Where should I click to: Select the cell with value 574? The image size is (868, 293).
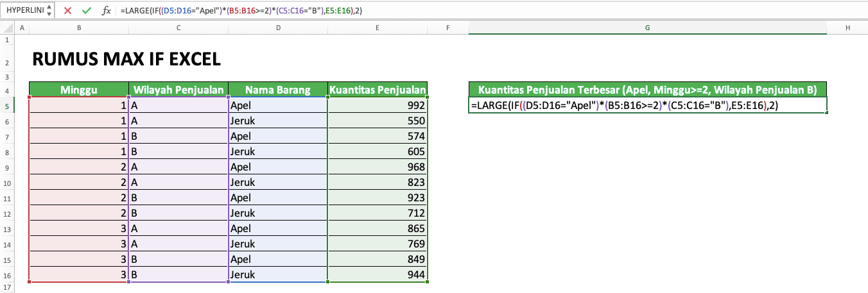pos(378,136)
